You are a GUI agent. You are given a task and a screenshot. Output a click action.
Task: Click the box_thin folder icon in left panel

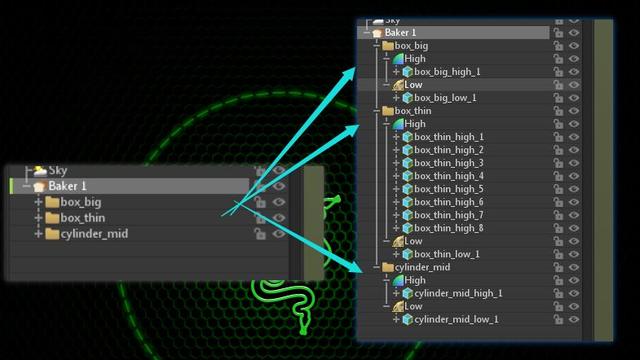52,218
